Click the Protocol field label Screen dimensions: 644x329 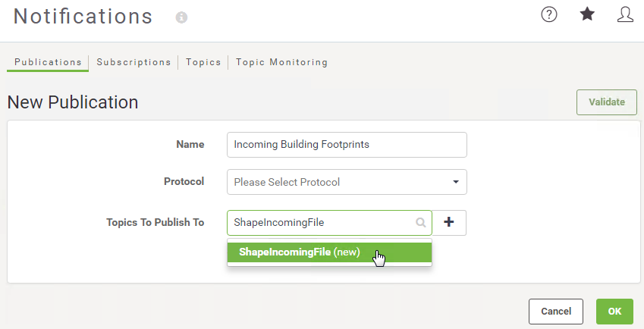184,181
